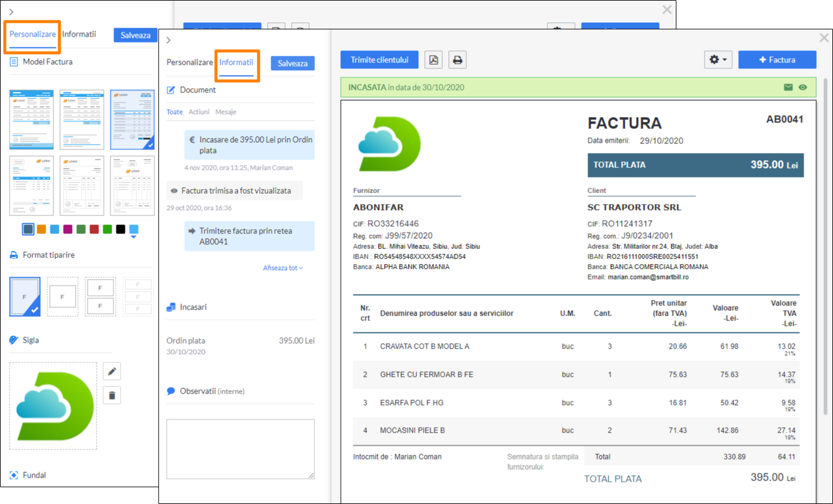Switch to the Informatii tab
Screen dimensions: 833x504
tap(237, 62)
